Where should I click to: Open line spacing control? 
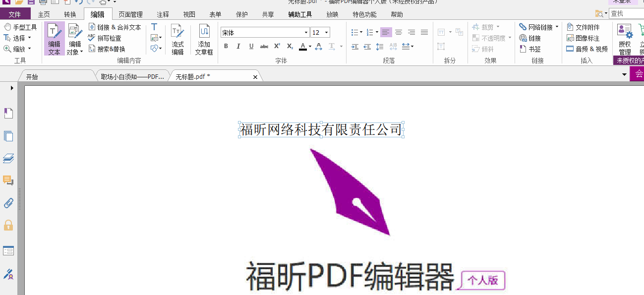380,47
